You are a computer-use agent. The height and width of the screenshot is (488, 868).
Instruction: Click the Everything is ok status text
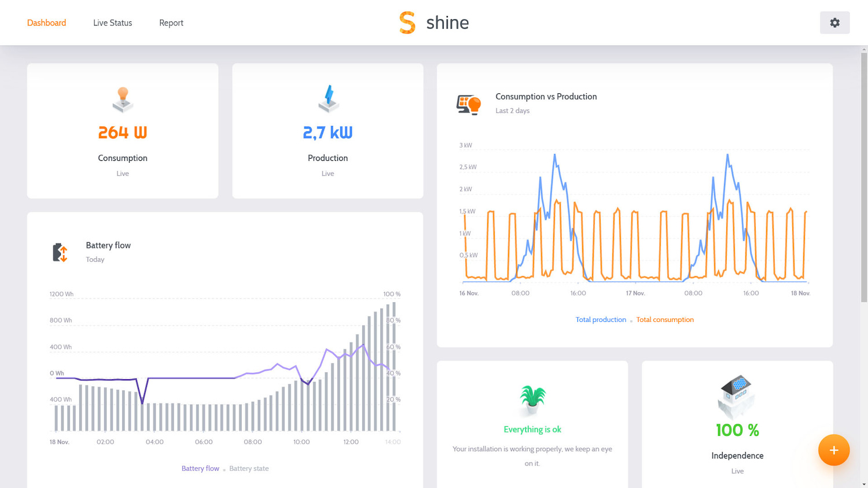(532, 430)
